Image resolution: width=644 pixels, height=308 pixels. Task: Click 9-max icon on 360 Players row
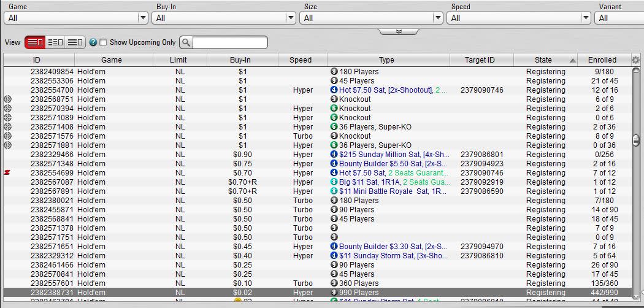click(334, 283)
